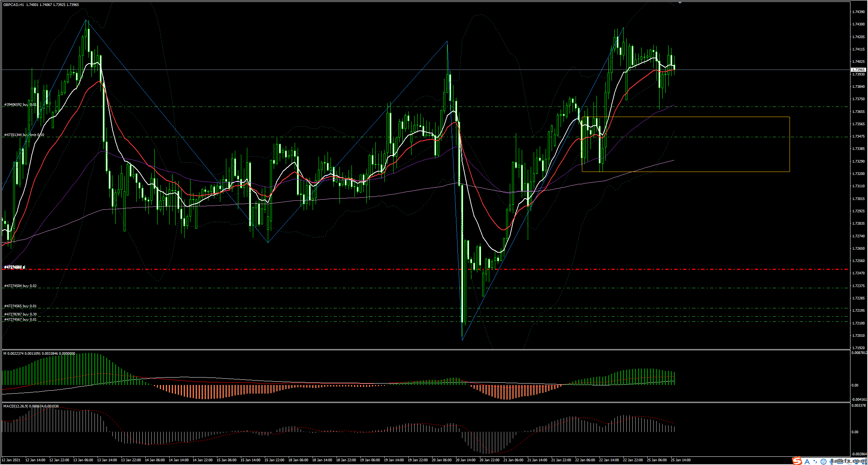
Task: Click time axis label 22 Jan 14:00
Action: pos(609,460)
